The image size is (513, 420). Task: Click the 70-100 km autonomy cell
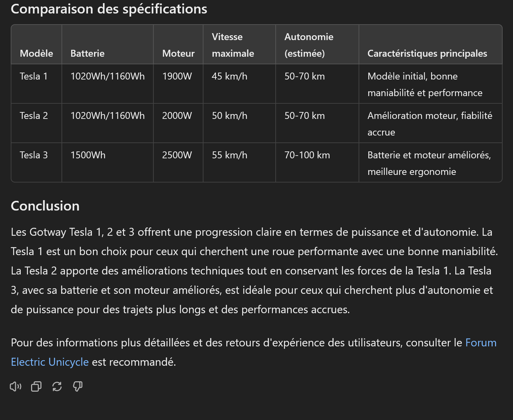[307, 155]
